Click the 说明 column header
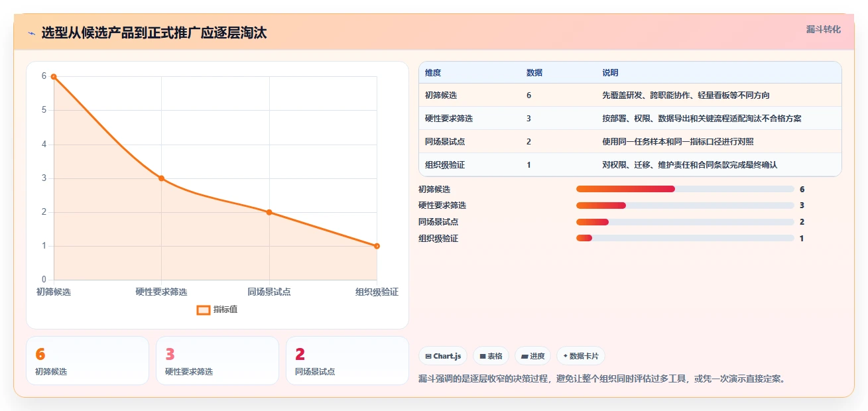This screenshot has width=868, height=411. tap(610, 73)
